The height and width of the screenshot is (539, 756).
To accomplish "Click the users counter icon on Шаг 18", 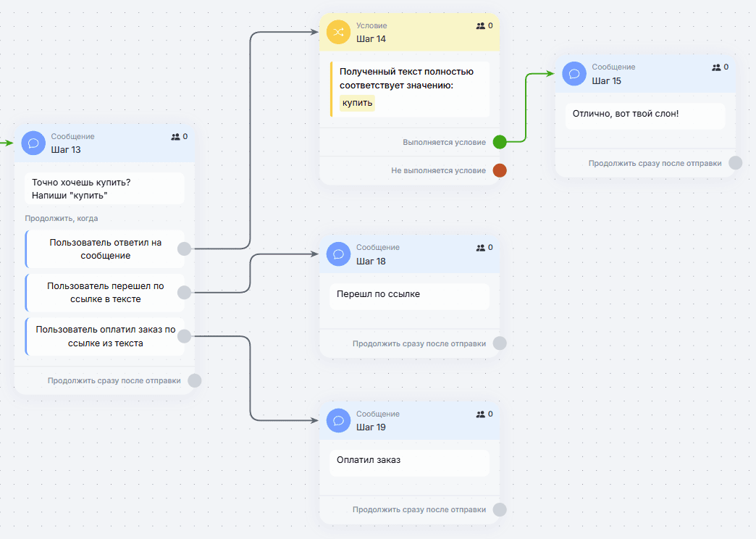I will [x=481, y=248].
